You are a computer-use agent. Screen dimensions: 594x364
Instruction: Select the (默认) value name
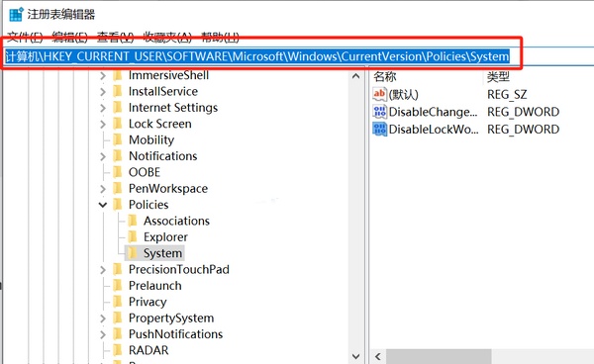click(x=404, y=95)
